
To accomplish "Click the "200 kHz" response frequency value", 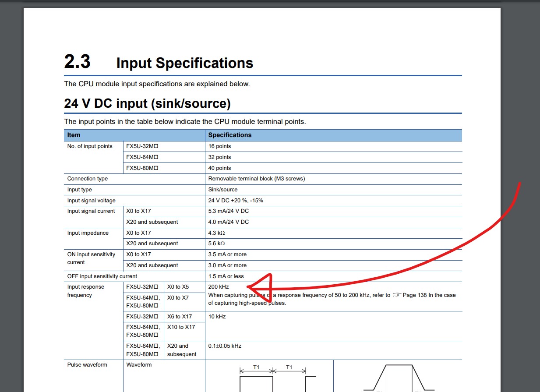I will pos(218,287).
